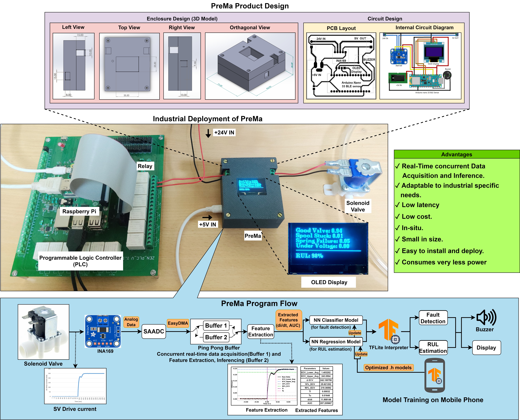
Task: Click the SAADC block
Action: point(154,331)
